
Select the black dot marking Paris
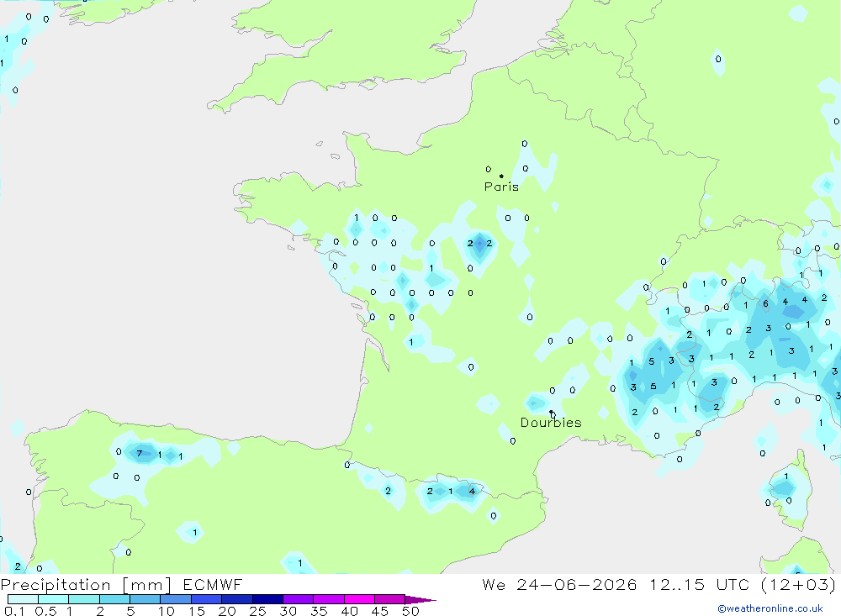click(x=501, y=176)
